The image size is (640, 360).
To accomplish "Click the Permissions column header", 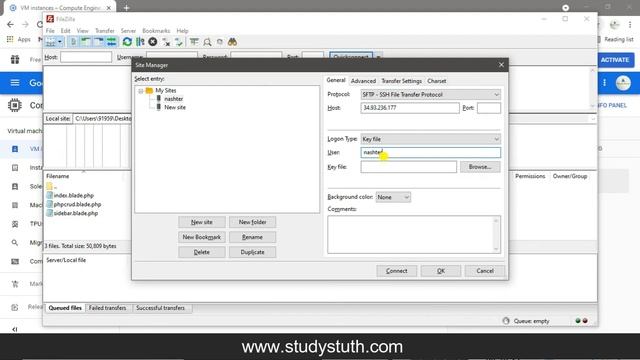I will [530, 176].
